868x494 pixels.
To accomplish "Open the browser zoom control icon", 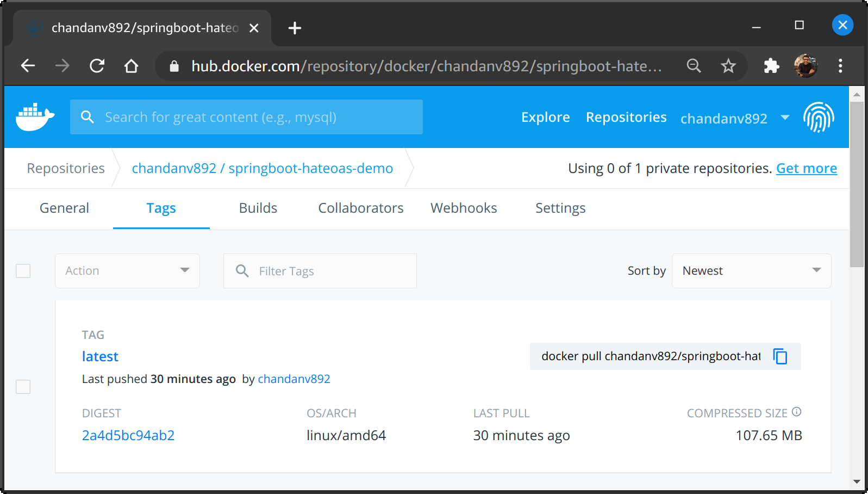I will [694, 66].
